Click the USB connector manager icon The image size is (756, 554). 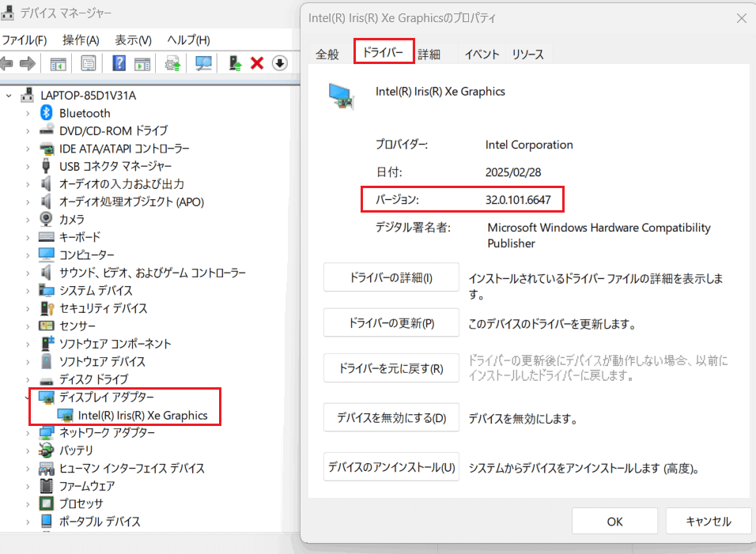click(x=47, y=166)
